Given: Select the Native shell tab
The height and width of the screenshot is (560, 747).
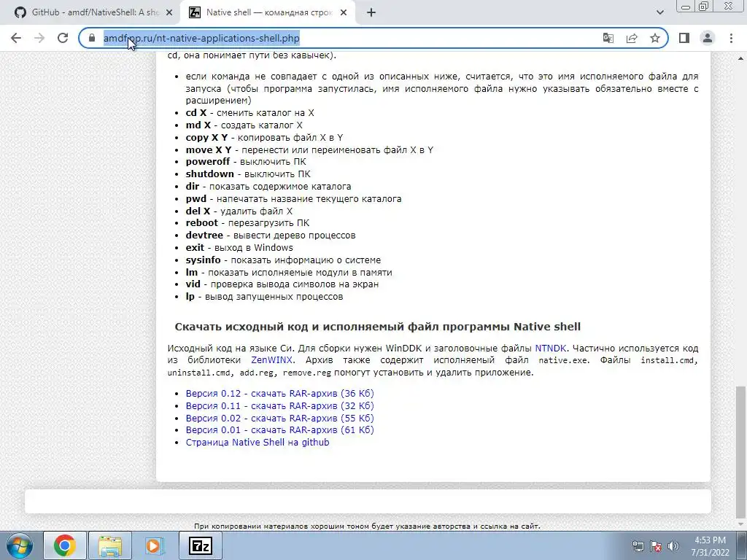Looking at the screenshot, I should point(268,13).
